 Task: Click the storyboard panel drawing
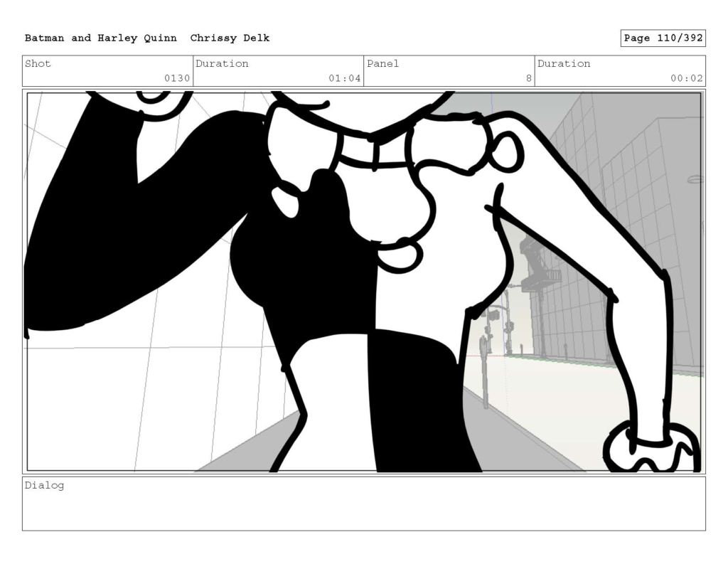pos(364,282)
